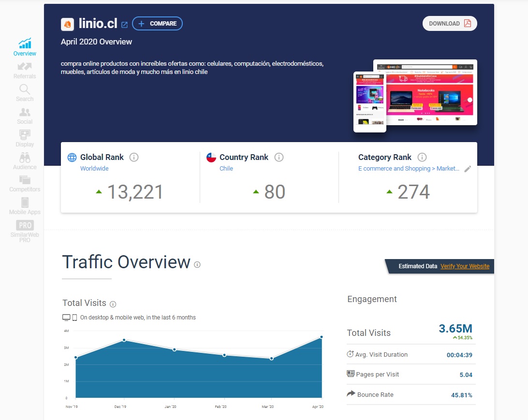528x420 pixels.
Task: Click the 5.04 pages per visit value
Action: 466,375
